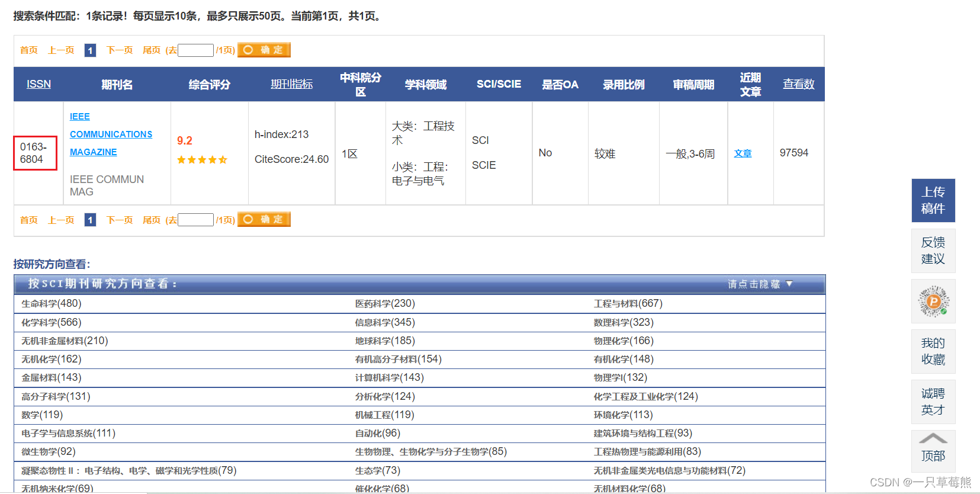This screenshot has height=494, width=980.
Task: Click the bottom 确定 page jump button
Action: click(264, 219)
